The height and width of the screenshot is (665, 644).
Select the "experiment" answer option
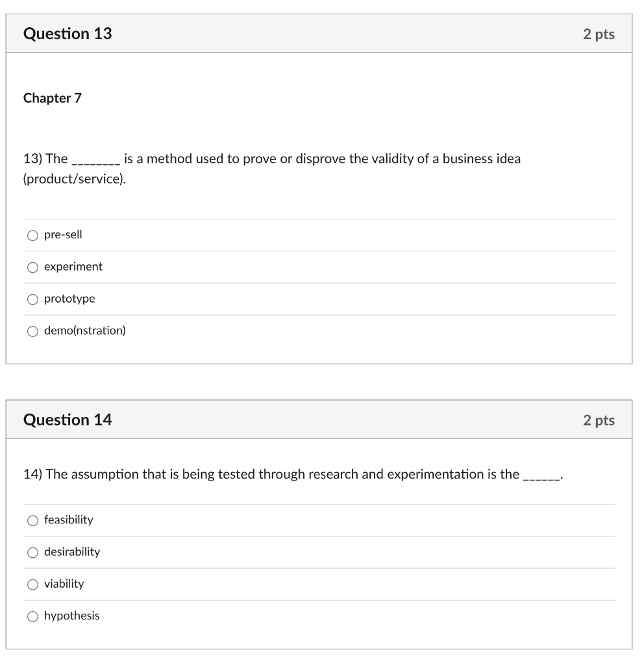click(x=32, y=267)
